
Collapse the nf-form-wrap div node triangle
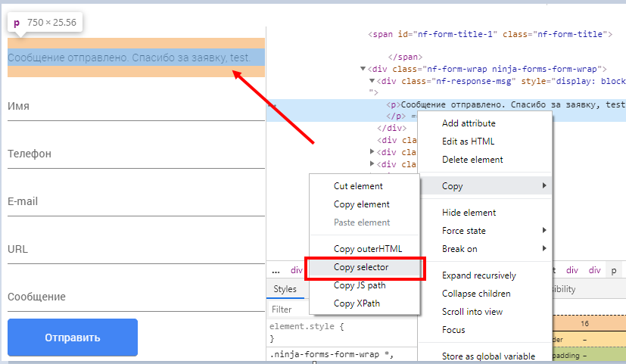coord(363,69)
